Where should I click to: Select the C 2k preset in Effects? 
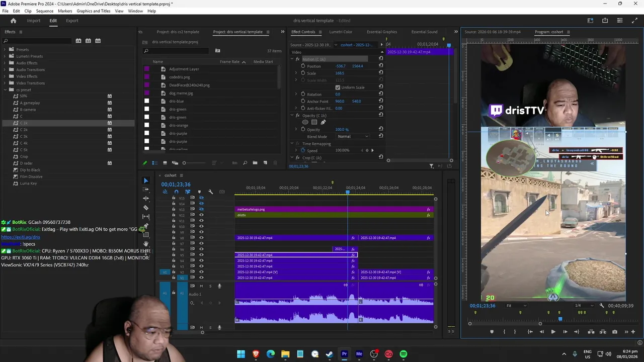click(24, 130)
